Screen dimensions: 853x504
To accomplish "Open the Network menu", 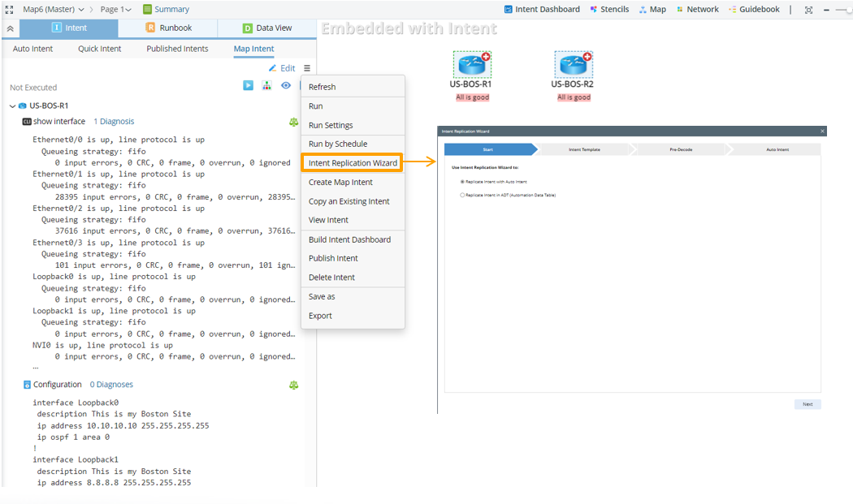I will pyautogui.click(x=697, y=9).
